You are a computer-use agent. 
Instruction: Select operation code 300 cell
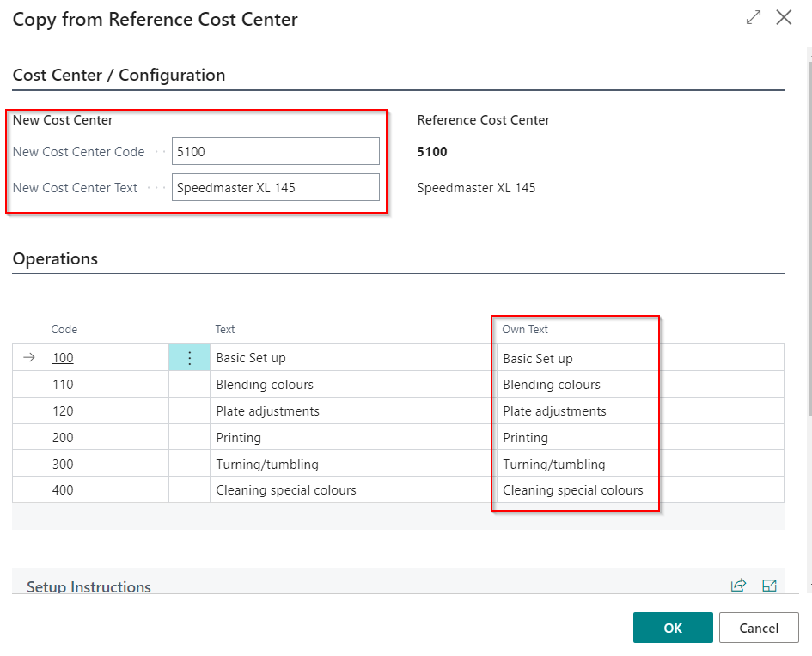107,464
